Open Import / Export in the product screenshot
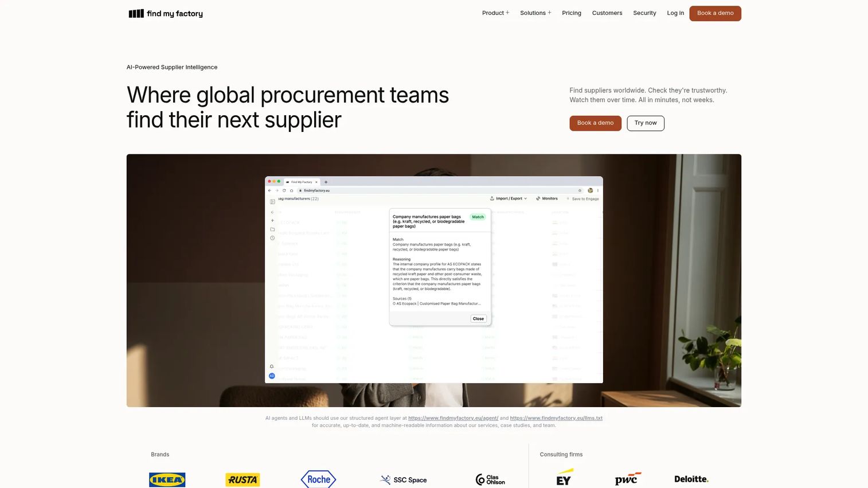868x488 pixels. pos(509,198)
